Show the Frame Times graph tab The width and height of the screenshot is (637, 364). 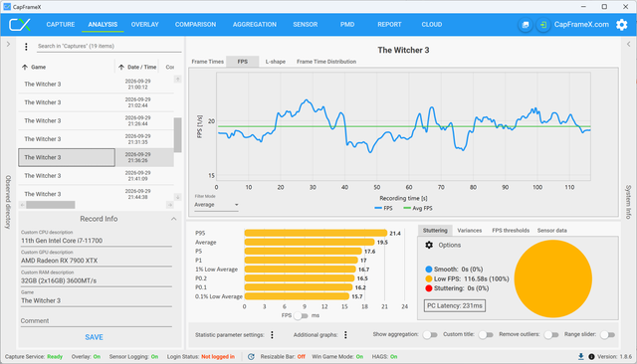tap(208, 62)
